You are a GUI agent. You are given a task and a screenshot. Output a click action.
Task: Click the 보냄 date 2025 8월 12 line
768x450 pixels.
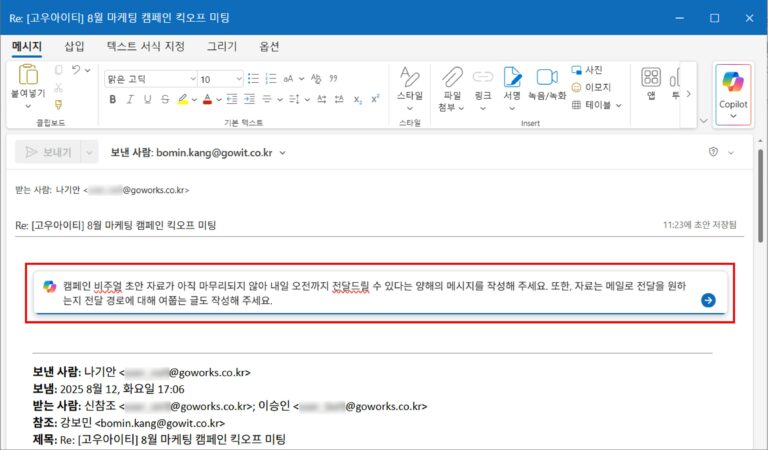point(108,389)
